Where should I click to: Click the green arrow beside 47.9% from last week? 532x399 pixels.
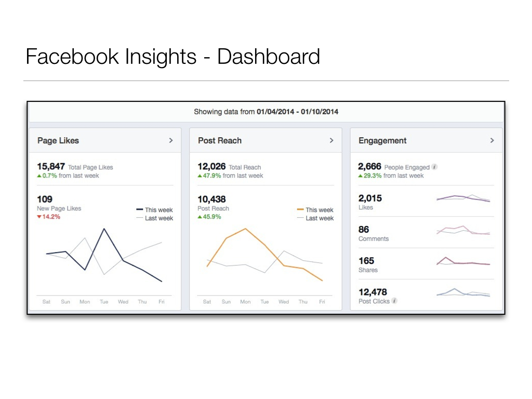pyautogui.click(x=200, y=176)
